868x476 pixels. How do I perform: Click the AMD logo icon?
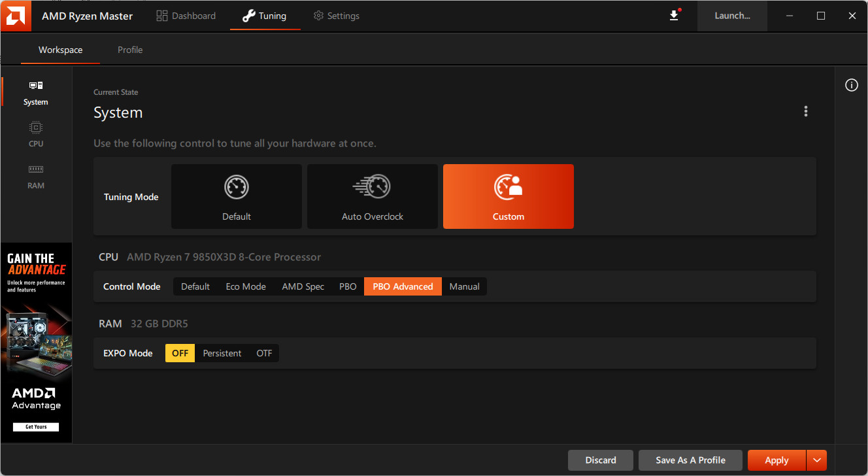point(16,16)
